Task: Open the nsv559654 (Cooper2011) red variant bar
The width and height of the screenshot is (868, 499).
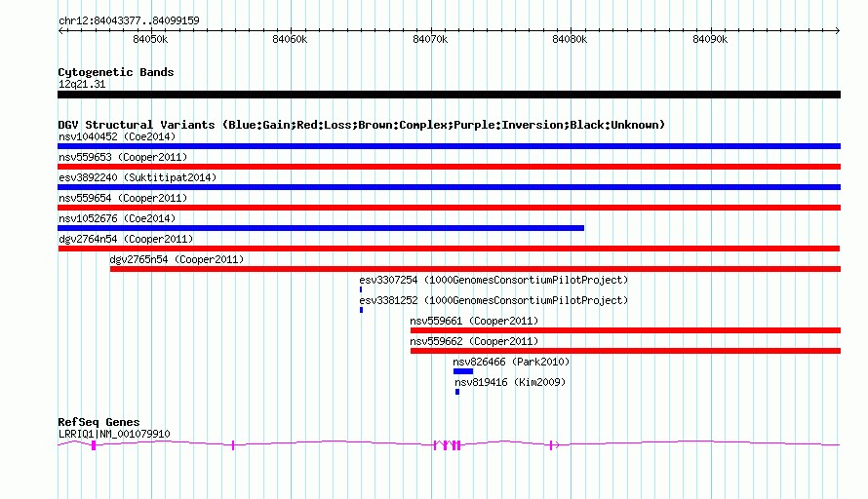Action: (x=449, y=208)
